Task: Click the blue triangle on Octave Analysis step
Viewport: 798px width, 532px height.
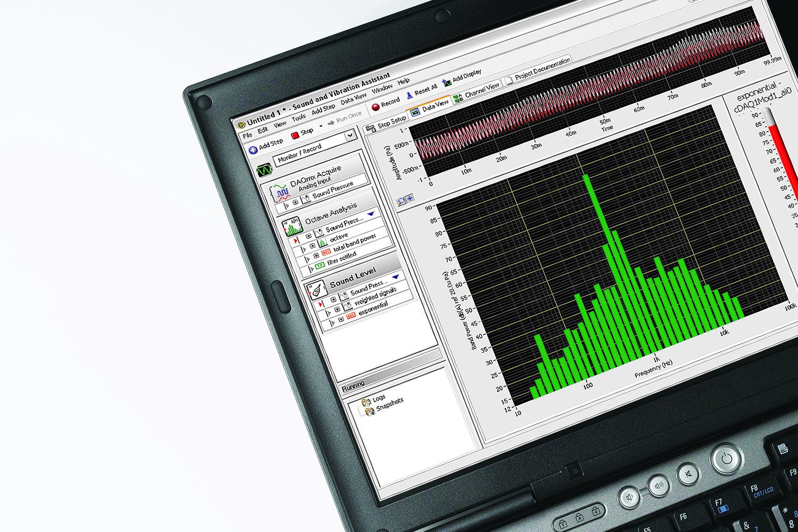Action: tap(371, 214)
